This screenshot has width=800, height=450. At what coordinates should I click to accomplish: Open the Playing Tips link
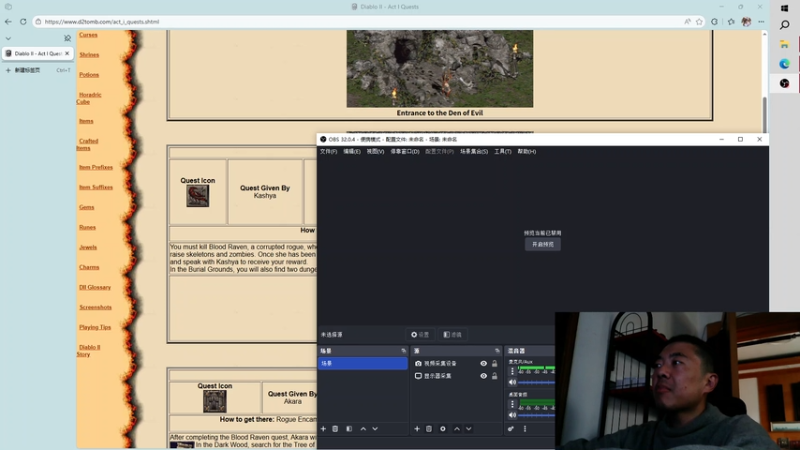[x=95, y=328]
